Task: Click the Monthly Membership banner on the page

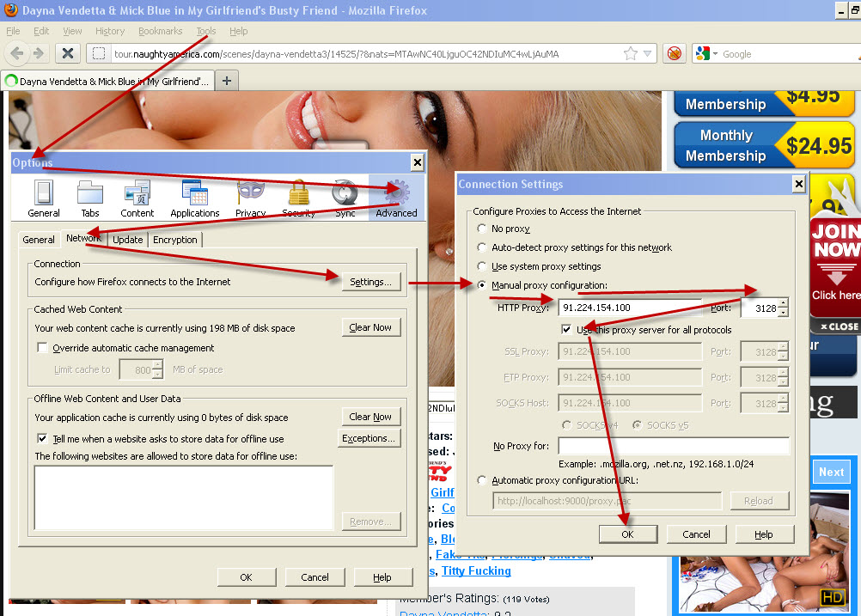Action: tap(764, 145)
